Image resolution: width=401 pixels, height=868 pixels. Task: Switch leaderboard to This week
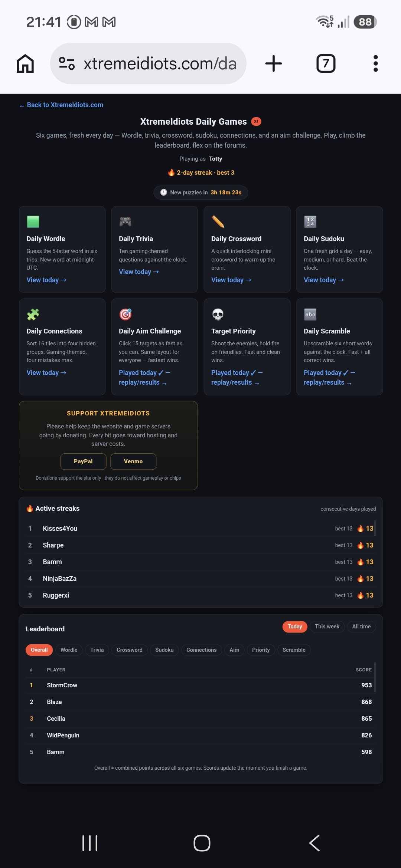[x=327, y=627]
